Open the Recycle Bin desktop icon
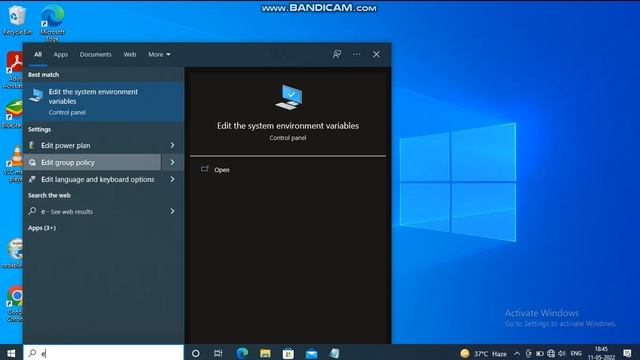The height and width of the screenshot is (360, 640). pos(16,20)
